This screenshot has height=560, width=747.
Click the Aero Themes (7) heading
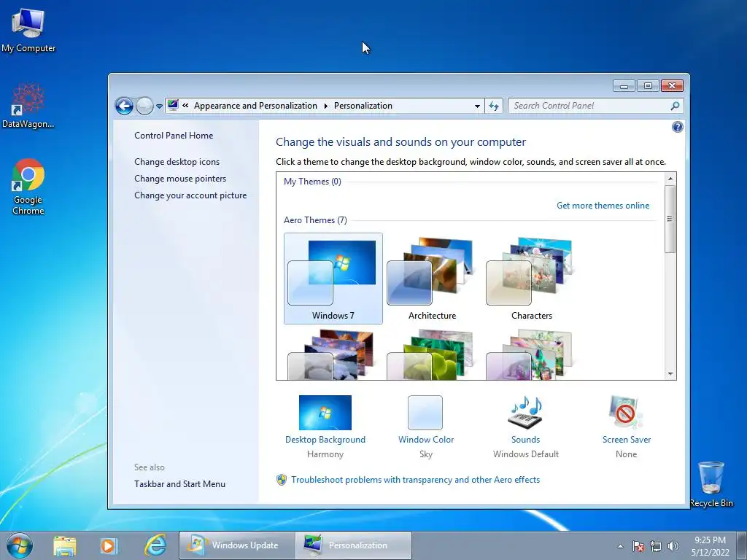coord(315,220)
